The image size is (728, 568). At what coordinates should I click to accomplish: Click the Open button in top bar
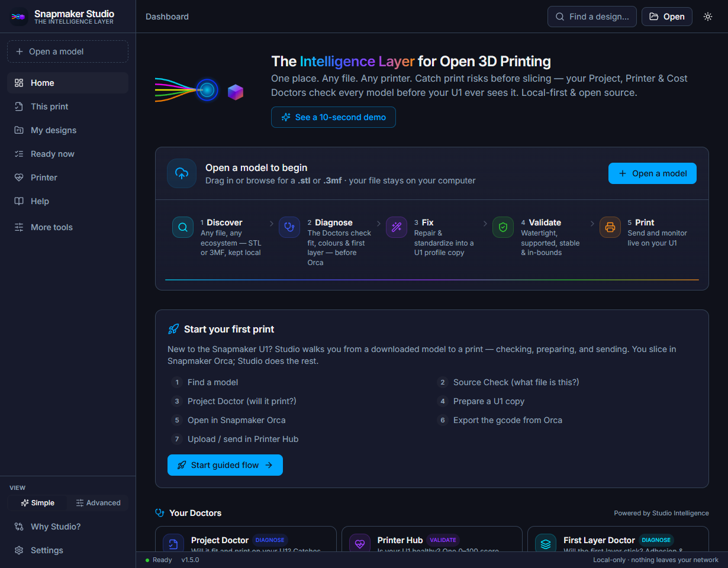[x=666, y=17]
